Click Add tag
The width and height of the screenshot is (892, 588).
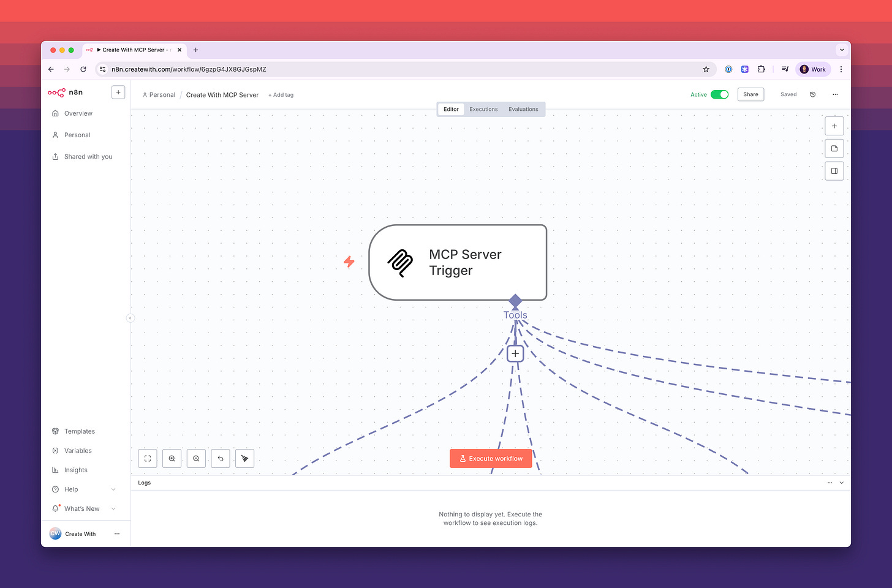[281, 95]
